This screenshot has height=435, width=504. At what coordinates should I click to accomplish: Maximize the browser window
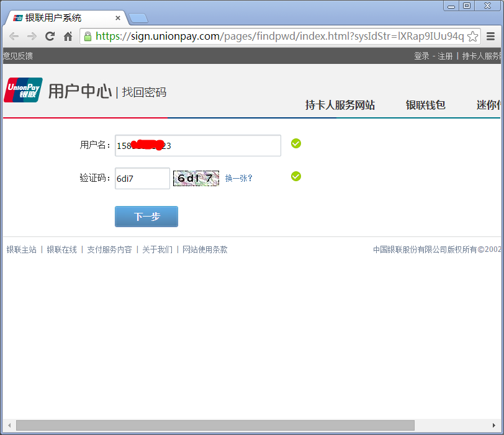point(467,6)
